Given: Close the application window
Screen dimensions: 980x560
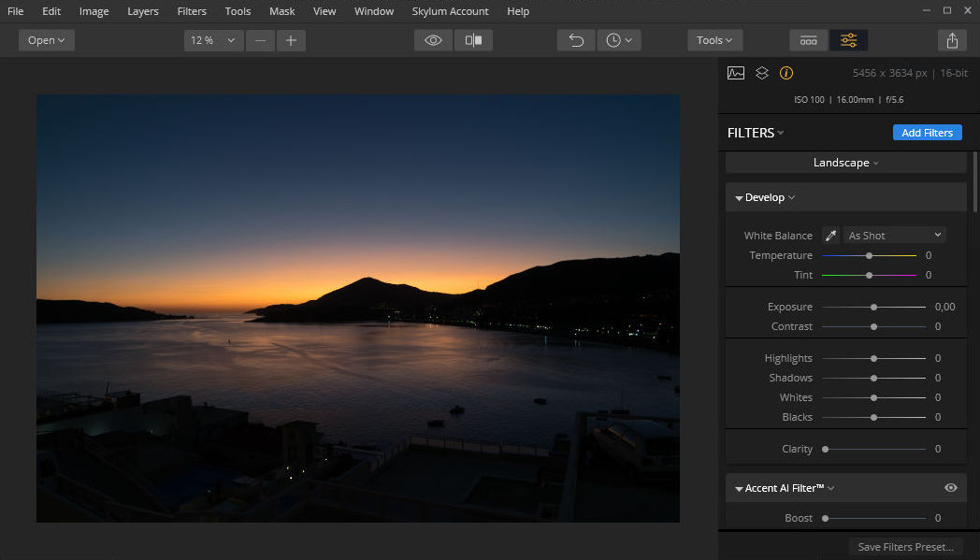Looking at the screenshot, I should 967,10.
